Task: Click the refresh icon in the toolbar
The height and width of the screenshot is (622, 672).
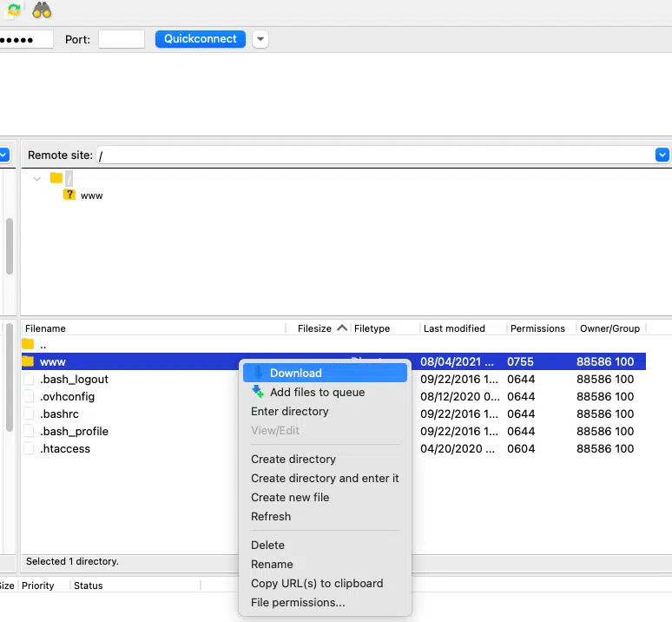Action: click(x=13, y=10)
